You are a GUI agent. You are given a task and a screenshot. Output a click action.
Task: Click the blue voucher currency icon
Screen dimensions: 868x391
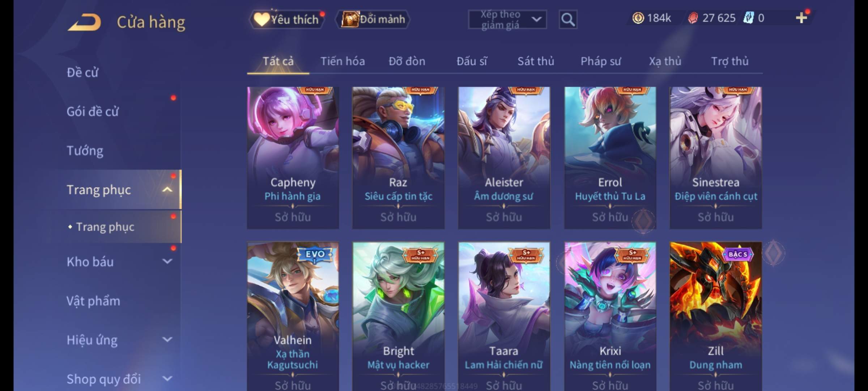coord(749,18)
